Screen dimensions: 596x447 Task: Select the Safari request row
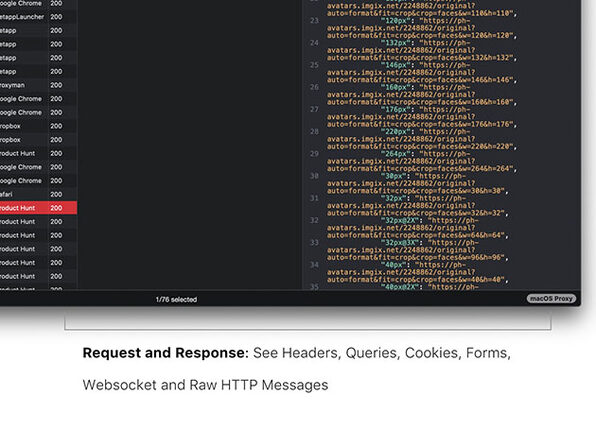pyautogui.click(x=38, y=194)
